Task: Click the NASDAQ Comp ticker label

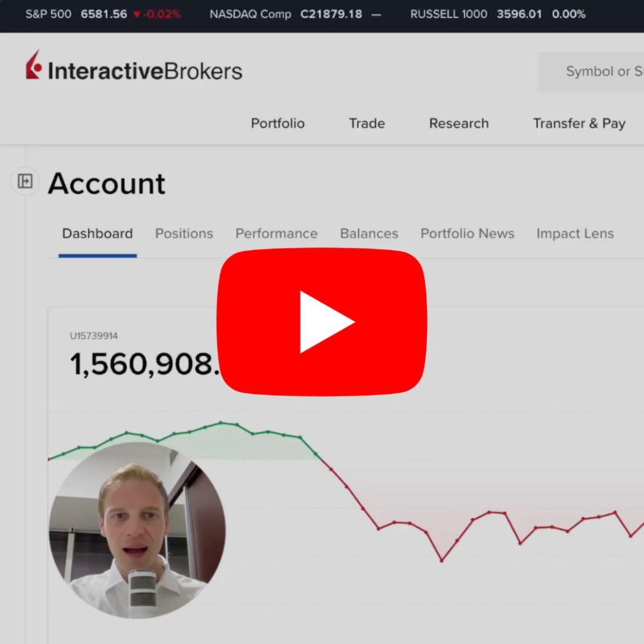Action: (250, 14)
